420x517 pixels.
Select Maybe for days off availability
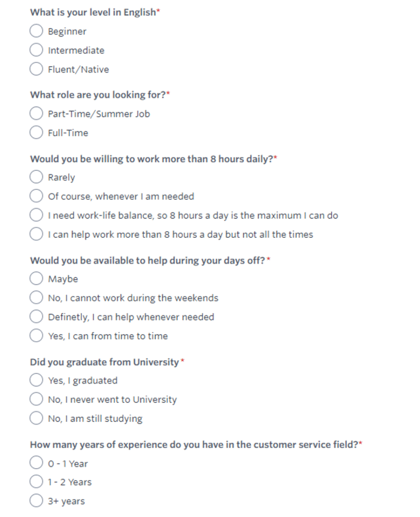(x=36, y=278)
